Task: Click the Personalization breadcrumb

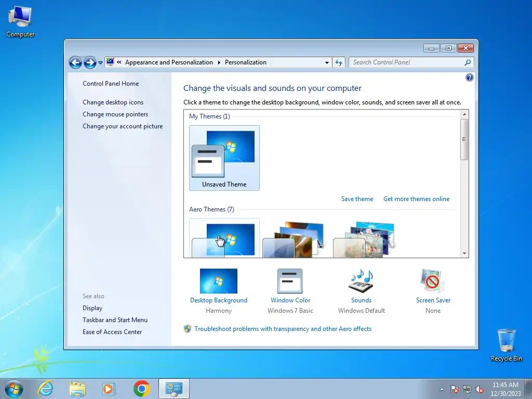Action: tap(246, 62)
